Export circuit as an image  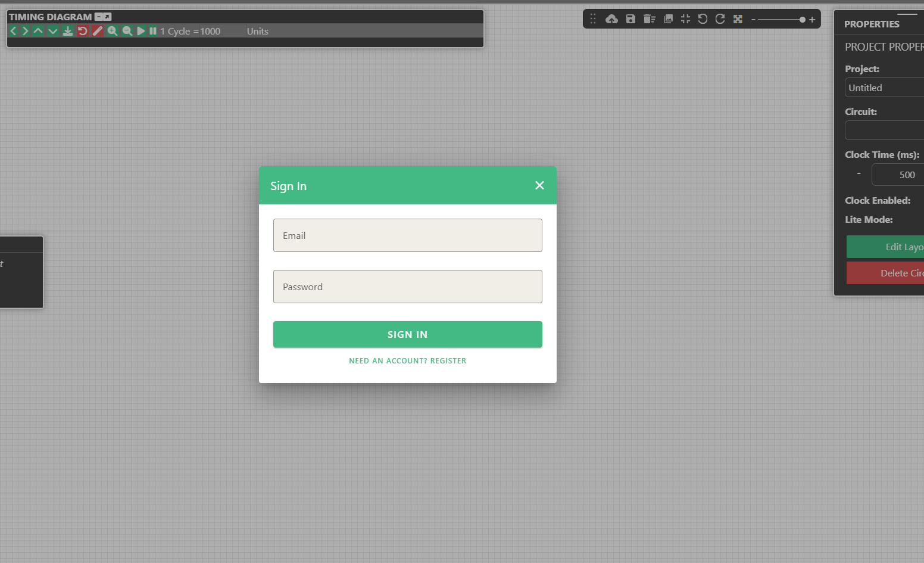668,19
